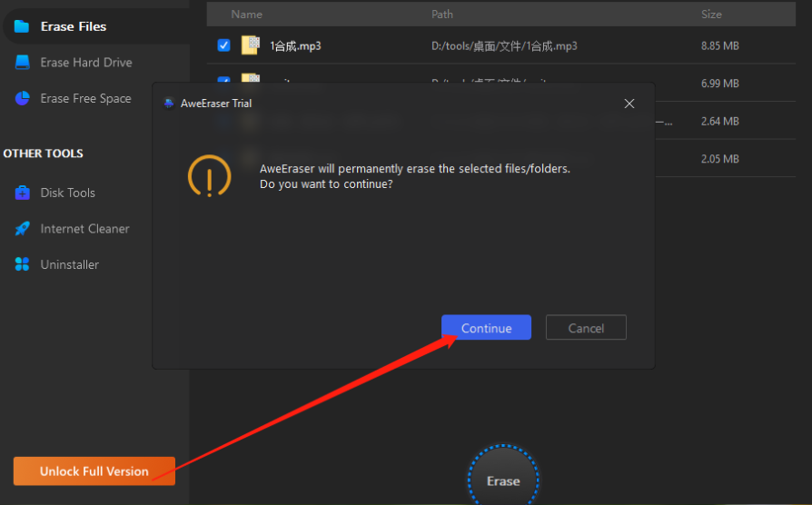Sort by the Size column header
The image size is (812, 505).
[711, 14]
